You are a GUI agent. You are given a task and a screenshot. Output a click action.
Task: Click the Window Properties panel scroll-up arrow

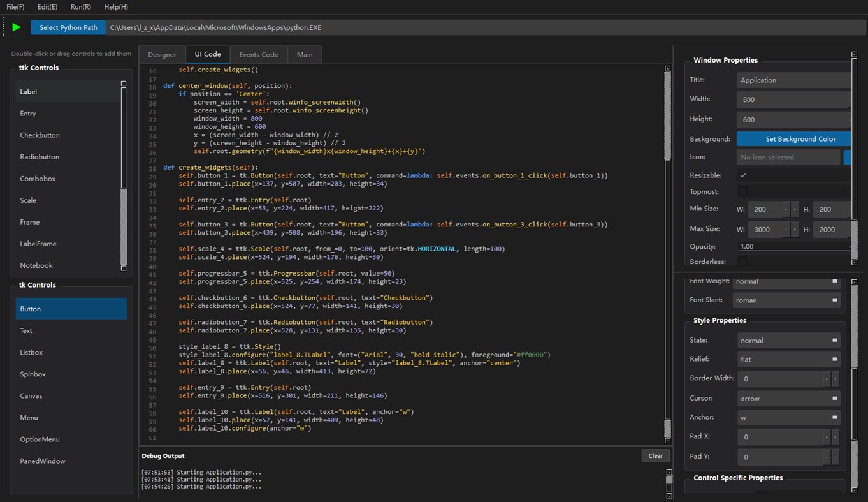click(x=854, y=55)
